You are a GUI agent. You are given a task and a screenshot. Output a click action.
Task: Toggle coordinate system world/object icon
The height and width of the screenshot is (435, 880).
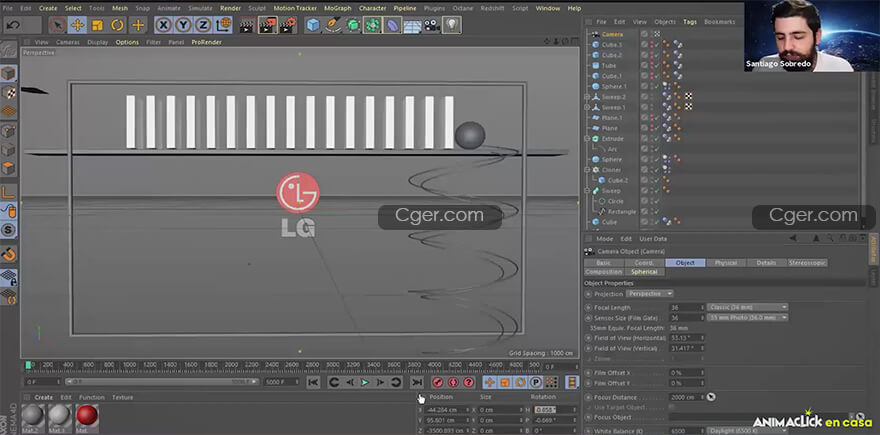(x=223, y=25)
